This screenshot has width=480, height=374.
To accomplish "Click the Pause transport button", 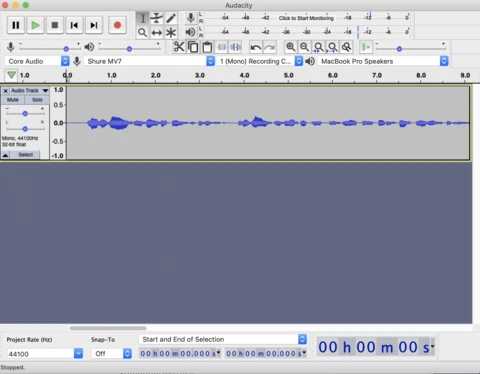I will coord(16,25).
